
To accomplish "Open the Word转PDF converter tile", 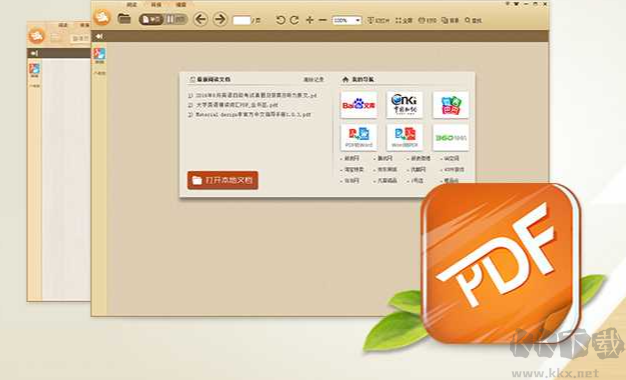I will (404, 137).
